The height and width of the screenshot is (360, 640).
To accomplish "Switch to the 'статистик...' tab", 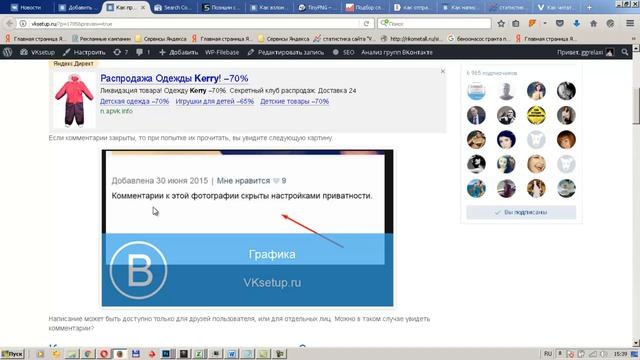I will pos(509,7).
